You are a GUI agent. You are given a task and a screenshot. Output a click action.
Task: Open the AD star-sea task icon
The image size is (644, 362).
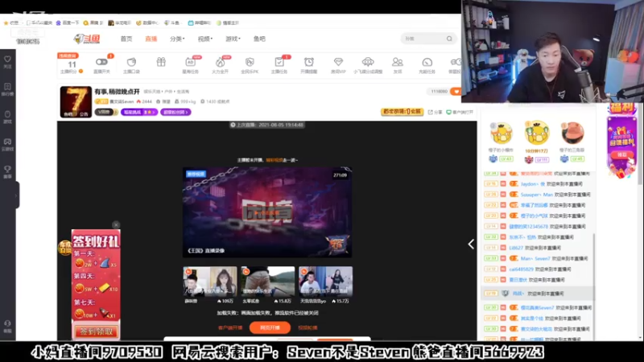[x=190, y=62]
